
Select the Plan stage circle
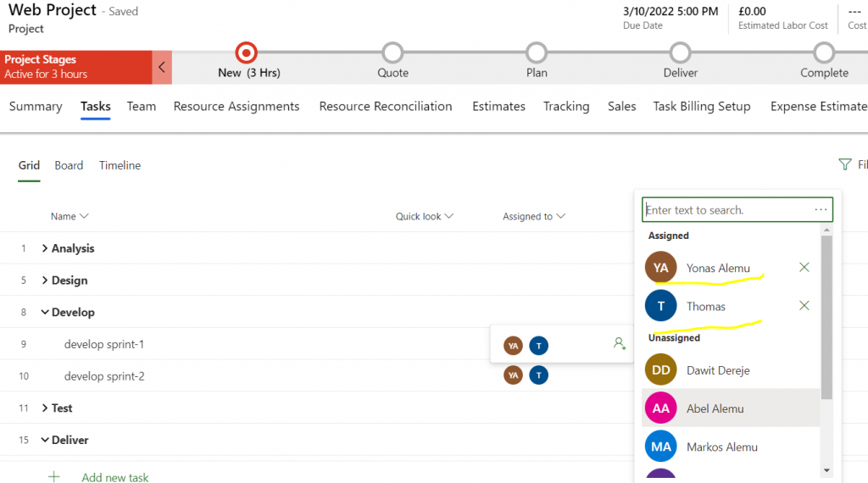click(x=537, y=53)
